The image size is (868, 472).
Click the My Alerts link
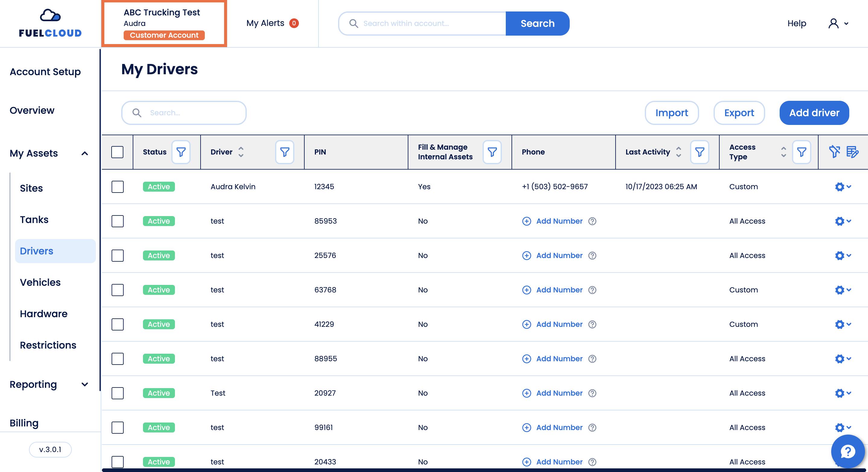point(265,23)
